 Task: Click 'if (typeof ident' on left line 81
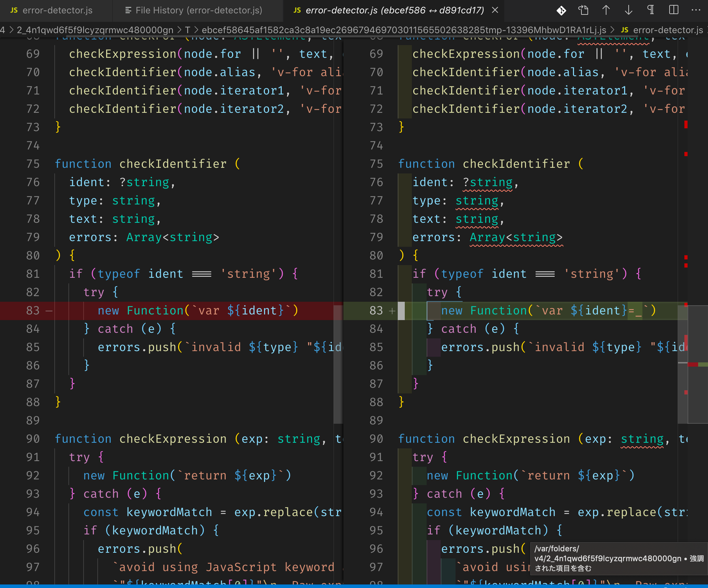pyautogui.click(x=126, y=274)
